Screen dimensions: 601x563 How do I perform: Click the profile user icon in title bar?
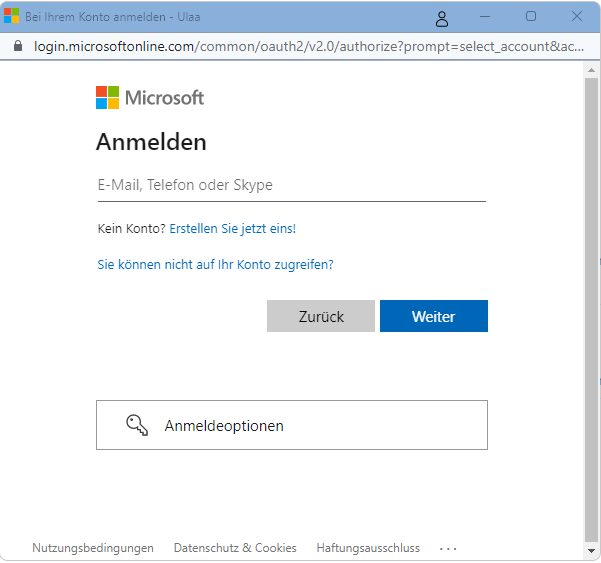[x=442, y=18]
